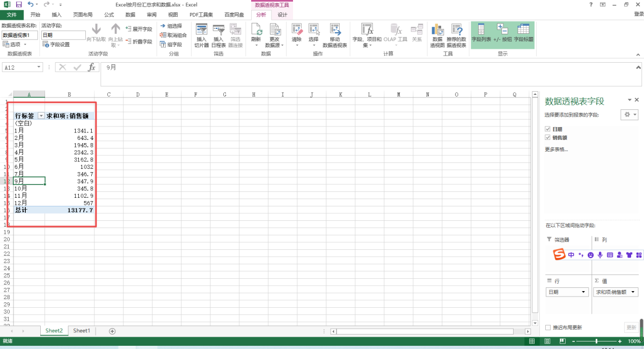Uncheck the 销售额 field checkbox
This screenshot has width=644, height=349.
tap(547, 138)
